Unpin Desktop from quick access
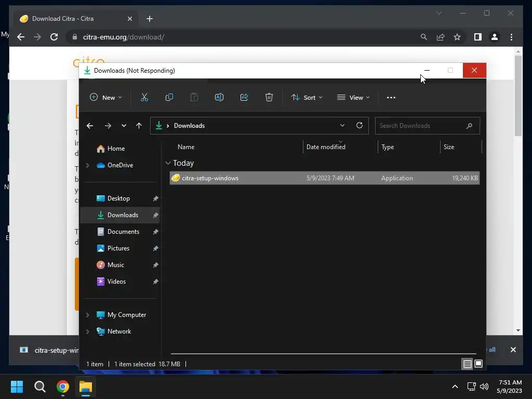 [x=155, y=198]
